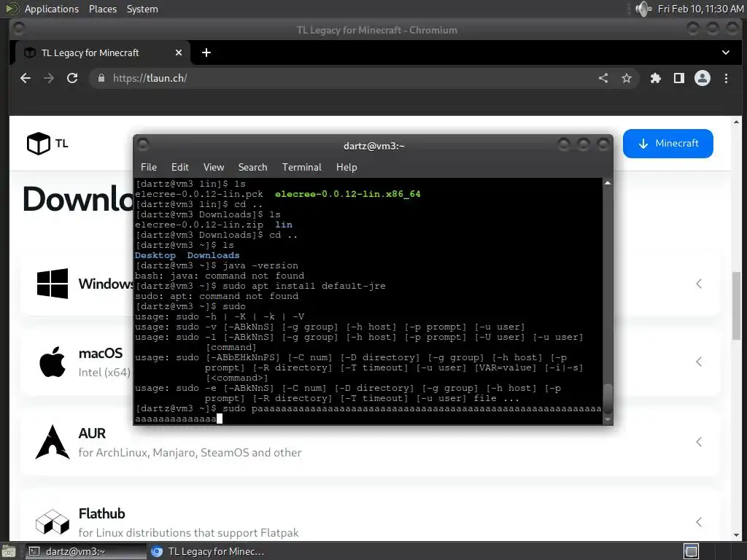The width and height of the screenshot is (747, 560).
Task: Expand the macOS download section chevron
Action: coord(699,362)
